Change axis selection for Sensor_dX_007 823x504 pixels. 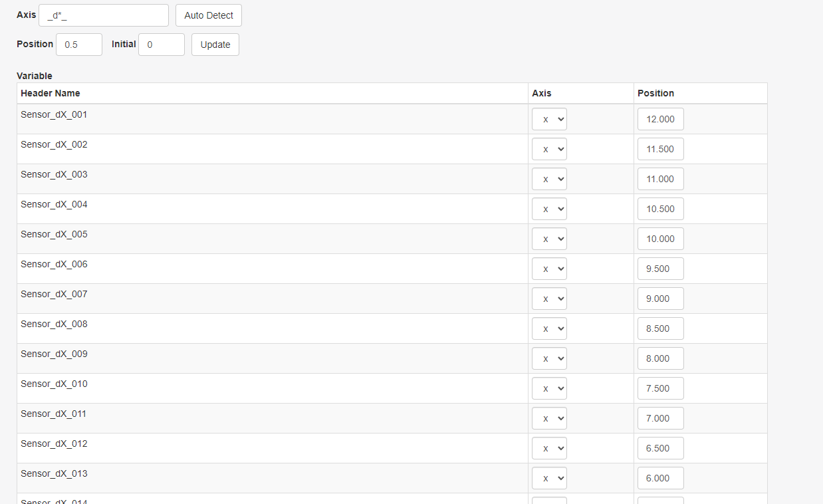(549, 299)
